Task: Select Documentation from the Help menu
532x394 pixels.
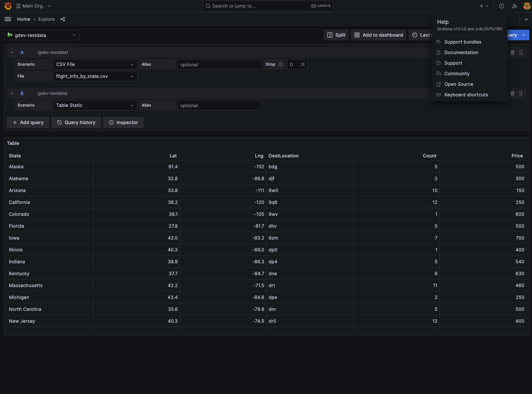Action: [x=461, y=52]
